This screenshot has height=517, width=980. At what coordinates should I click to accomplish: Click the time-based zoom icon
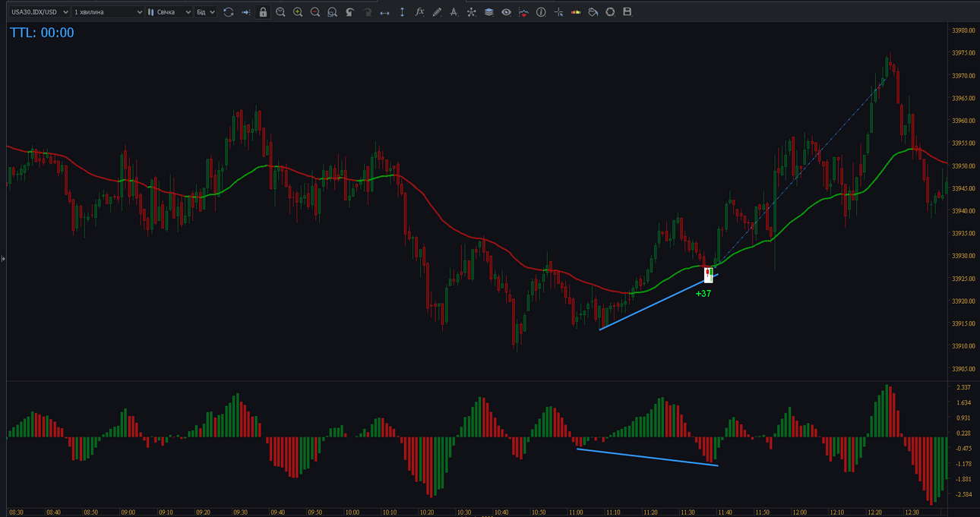[x=280, y=12]
